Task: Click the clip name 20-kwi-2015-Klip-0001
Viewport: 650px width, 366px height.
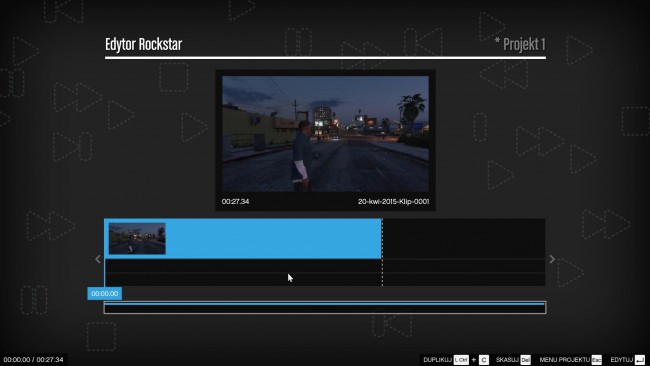Action: pos(393,201)
